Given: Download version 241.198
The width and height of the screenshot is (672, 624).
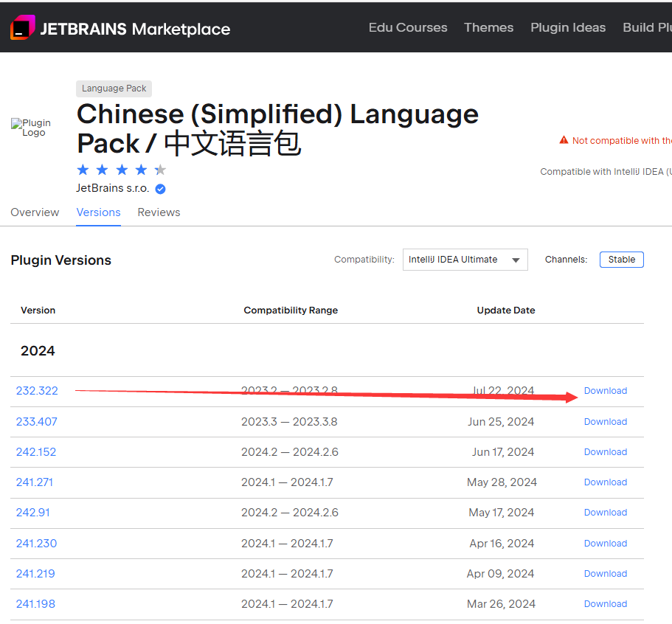Looking at the screenshot, I should [605, 604].
